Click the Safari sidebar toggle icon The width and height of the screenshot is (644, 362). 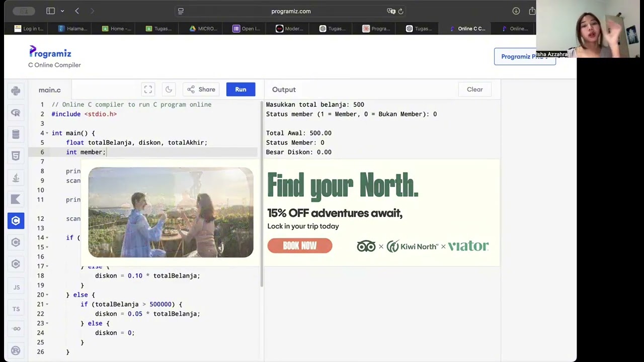(x=50, y=11)
